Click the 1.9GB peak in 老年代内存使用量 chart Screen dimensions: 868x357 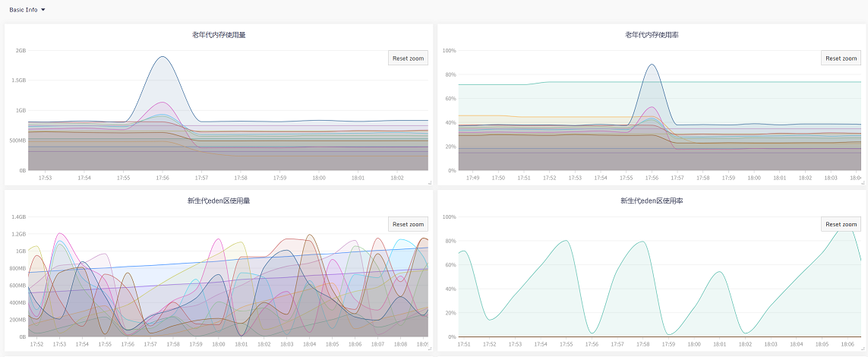[x=162, y=57]
